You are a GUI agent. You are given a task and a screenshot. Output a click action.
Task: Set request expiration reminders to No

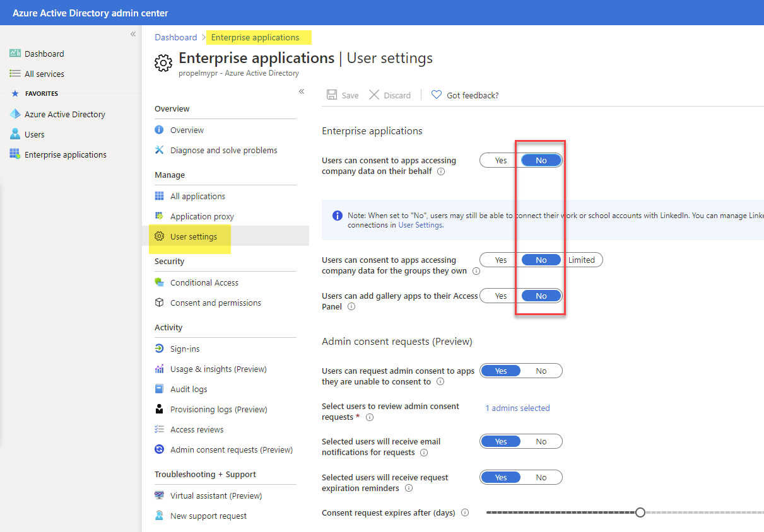tap(541, 477)
